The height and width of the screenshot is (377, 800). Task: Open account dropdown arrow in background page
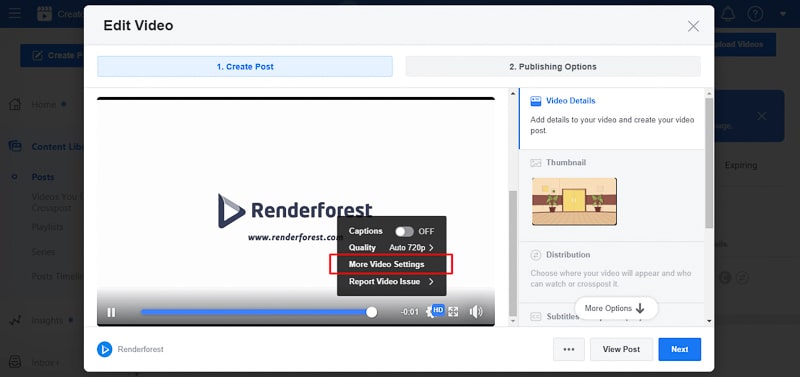point(783,14)
